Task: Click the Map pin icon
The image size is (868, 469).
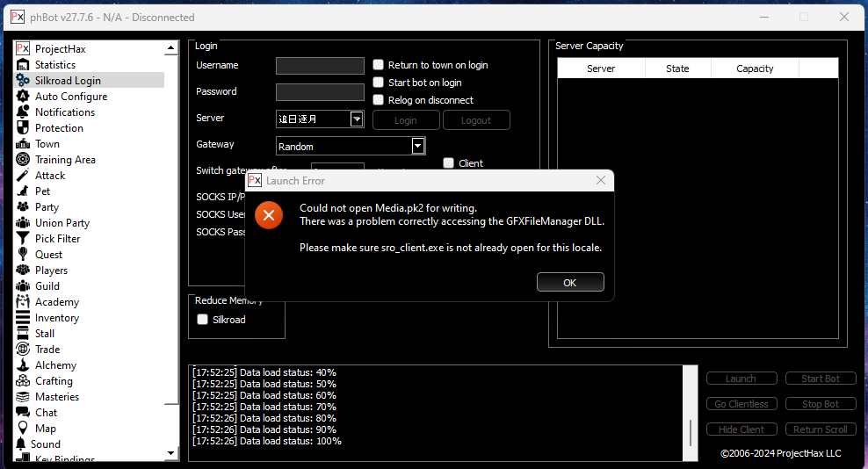Action: point(23,429)
